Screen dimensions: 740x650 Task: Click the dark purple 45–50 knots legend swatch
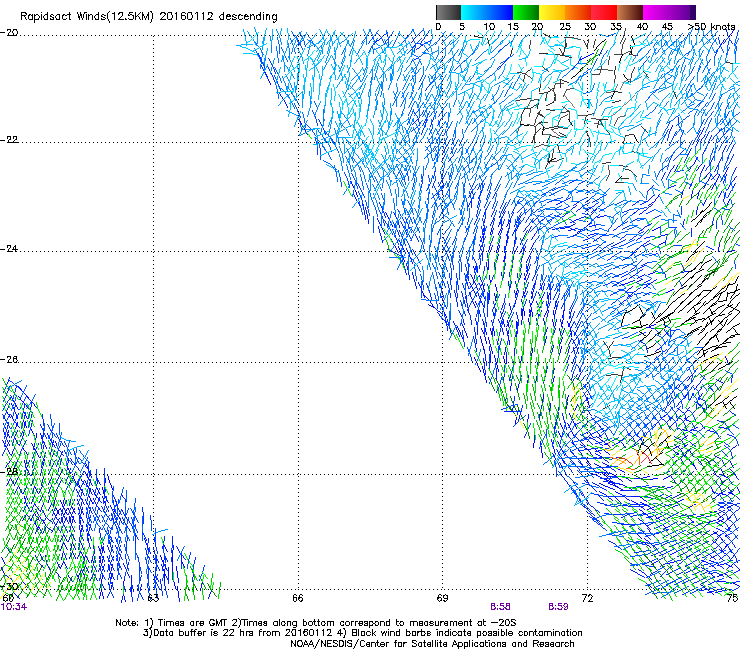pyautogui.click(x=682, y=12)
